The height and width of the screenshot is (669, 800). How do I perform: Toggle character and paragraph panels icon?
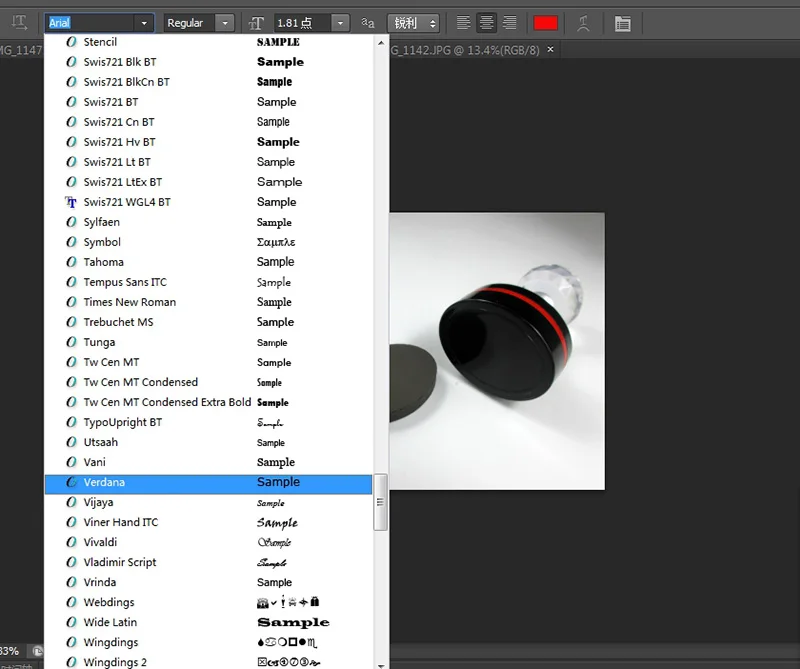point(622,23)
